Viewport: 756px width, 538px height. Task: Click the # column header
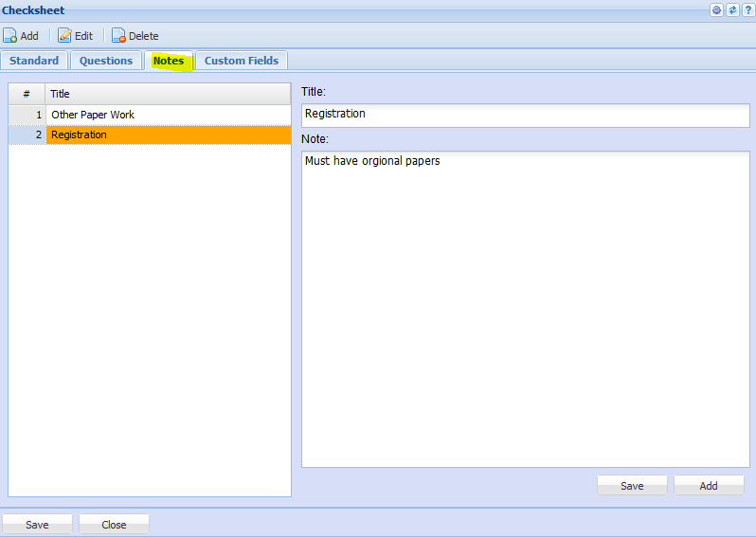(27, 94)
